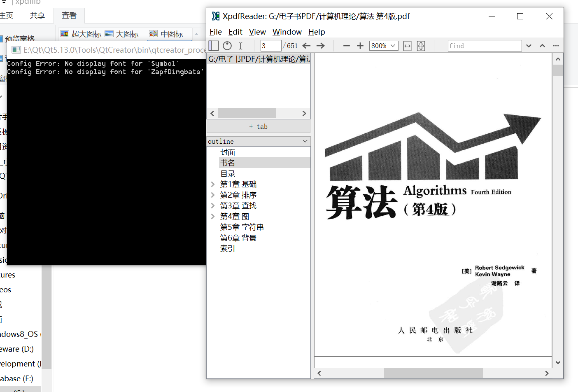Switch to the 共享 ribbon tab
The height and width of the screenshot is (392, 578).
tap(37, 15)
